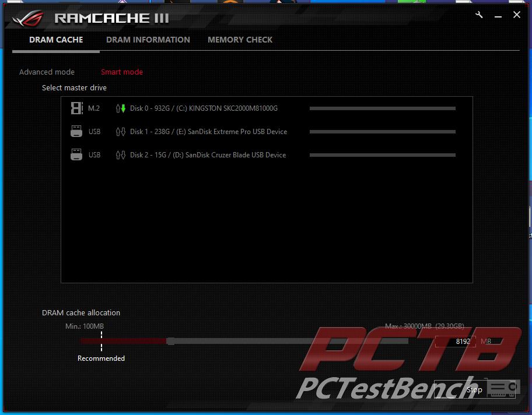
Task: Click the Stop button
Action: click(x=474, y=389)
